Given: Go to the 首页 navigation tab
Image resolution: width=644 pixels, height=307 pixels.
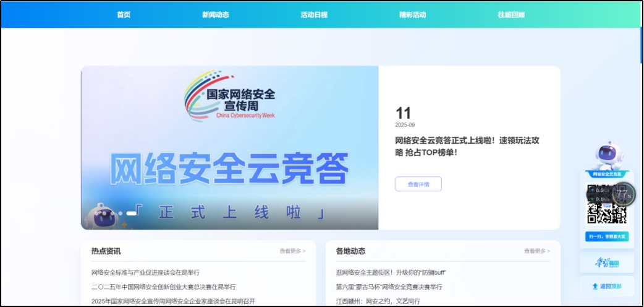Looking at the screenshot, I should click(124, 15).
